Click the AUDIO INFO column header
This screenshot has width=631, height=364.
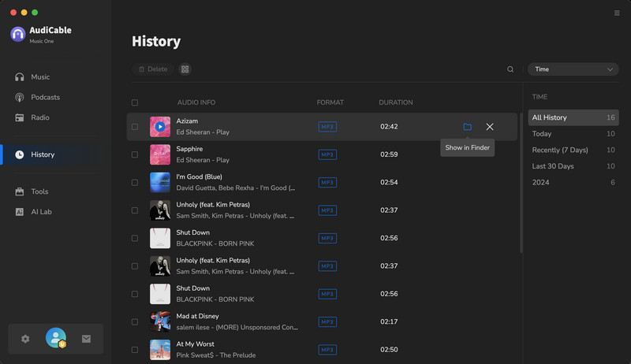(x=196, y=102)
